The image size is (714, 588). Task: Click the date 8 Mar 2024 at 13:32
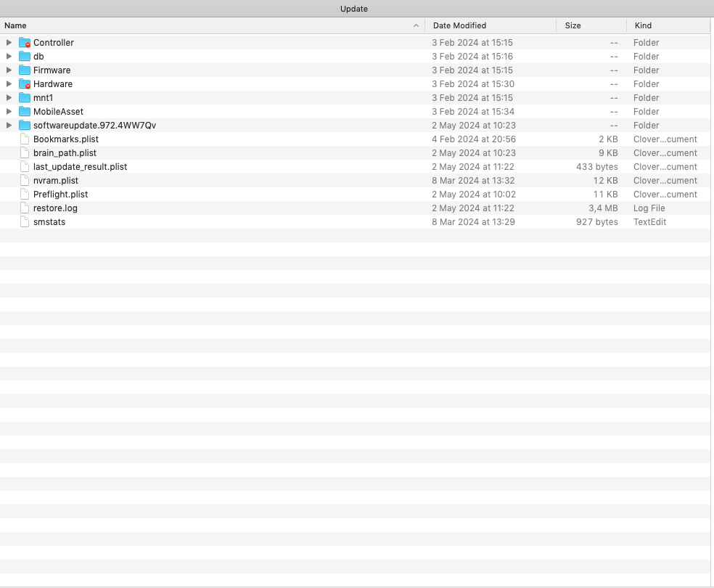(x=473, y=180)
